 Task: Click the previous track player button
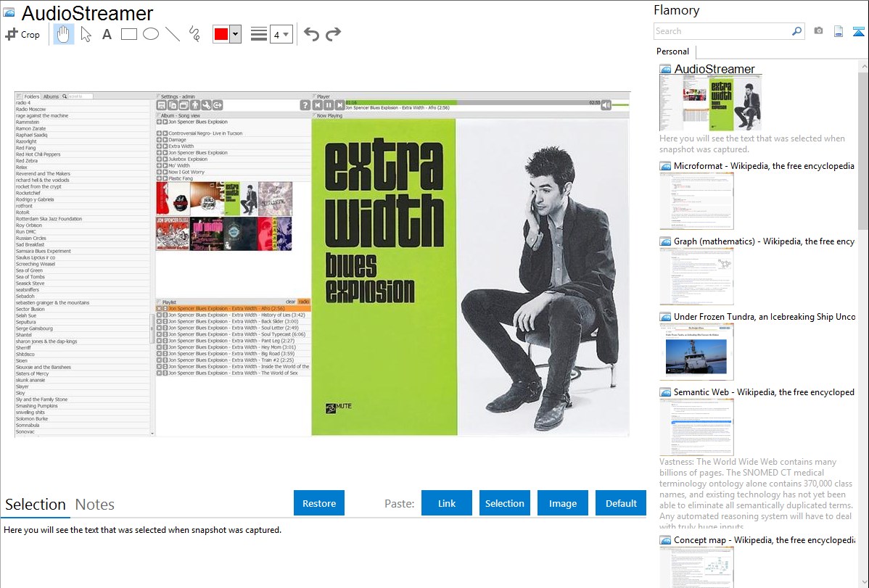pyautogui.click(x=318, y=104)
